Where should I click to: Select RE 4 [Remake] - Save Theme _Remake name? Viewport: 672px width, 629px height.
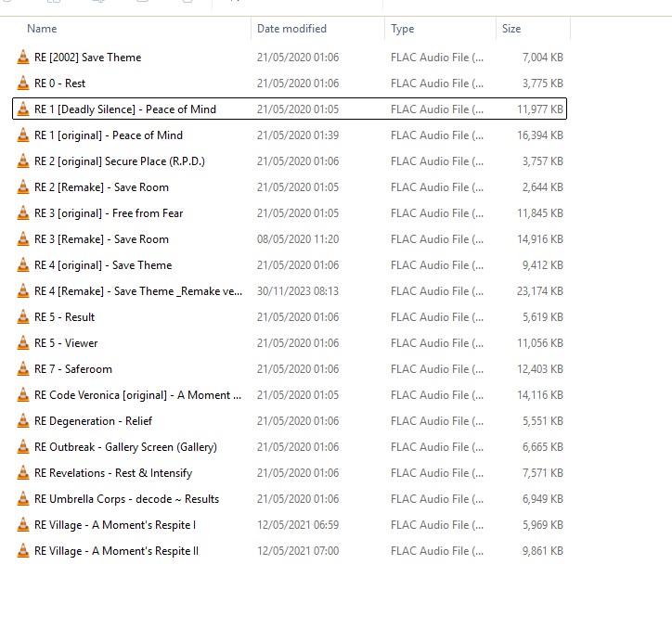[138, 291]
